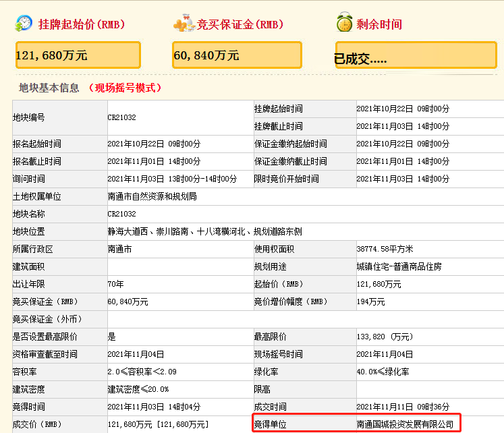This screenshot has width=504, height=433.
Task: Click the 剩余时间 heading
Action: pos(379,24)
